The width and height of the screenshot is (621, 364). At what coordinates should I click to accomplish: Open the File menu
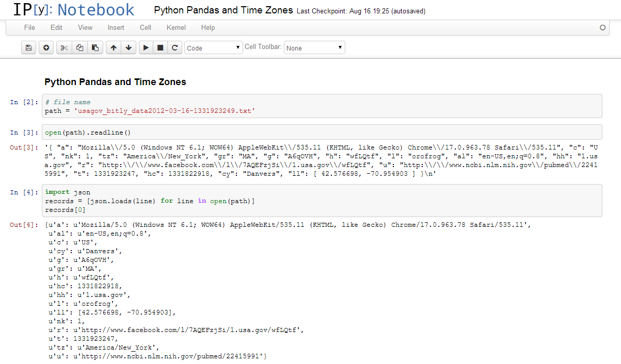click(x=29, y=27)
